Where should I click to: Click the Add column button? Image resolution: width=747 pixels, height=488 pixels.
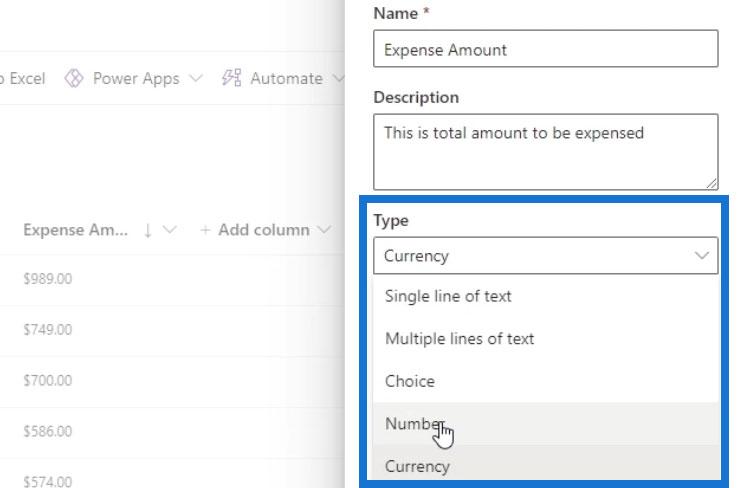click(x=265, y=230)
